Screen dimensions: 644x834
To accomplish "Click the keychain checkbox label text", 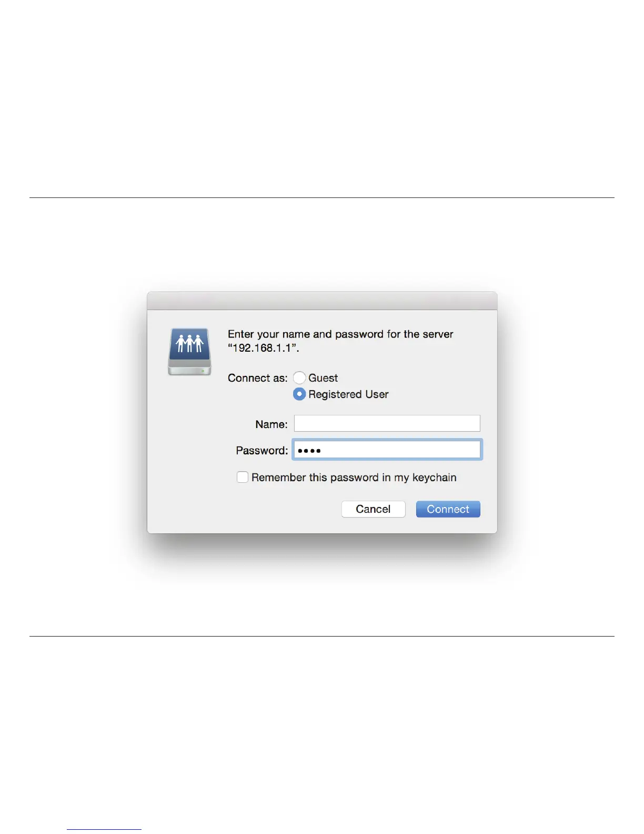I will [x=354, y=478].
